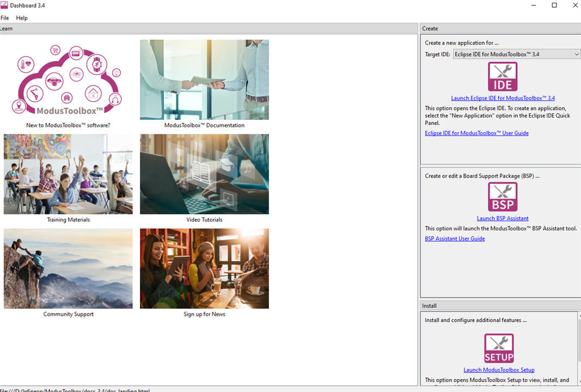Click the 'Video Tutorials' caption

(204, 220)
